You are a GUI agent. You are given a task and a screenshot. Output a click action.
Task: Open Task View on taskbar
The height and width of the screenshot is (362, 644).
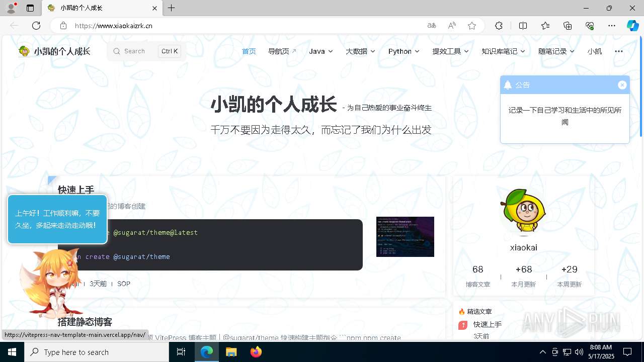coord(181,352)
